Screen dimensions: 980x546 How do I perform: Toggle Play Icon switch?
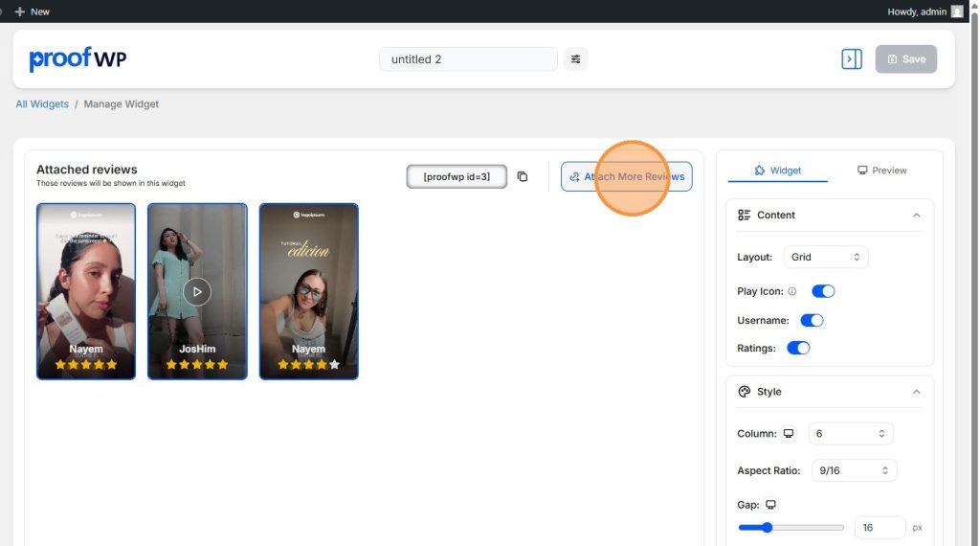point(823,291)
